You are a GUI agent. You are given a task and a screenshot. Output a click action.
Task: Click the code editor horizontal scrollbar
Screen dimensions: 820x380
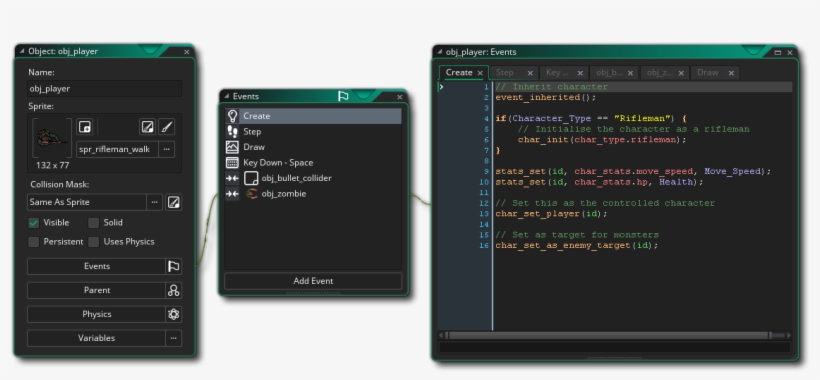pos(609,335)
